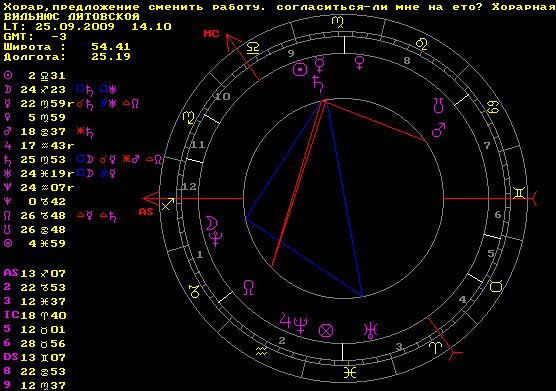
Task: Select the IC 18 Aries 40 cusp row
Action: 35,315
